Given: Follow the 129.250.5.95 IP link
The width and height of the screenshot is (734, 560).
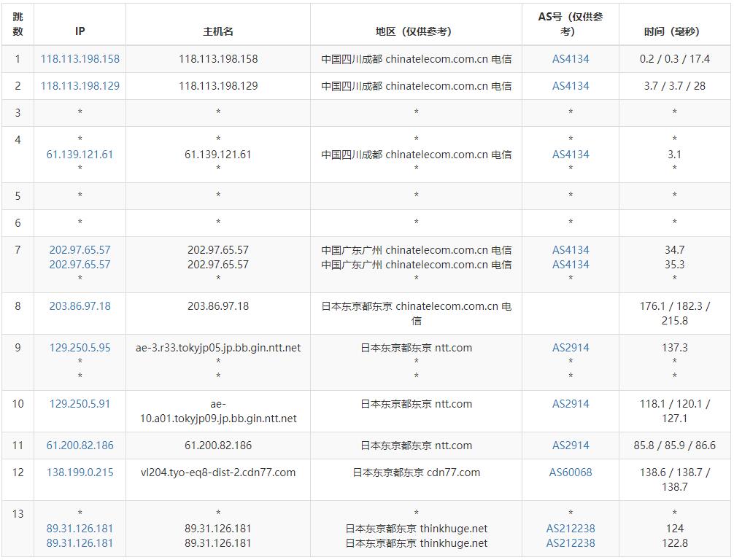Looking at the screenshot, I should click(x=80, y=348).
